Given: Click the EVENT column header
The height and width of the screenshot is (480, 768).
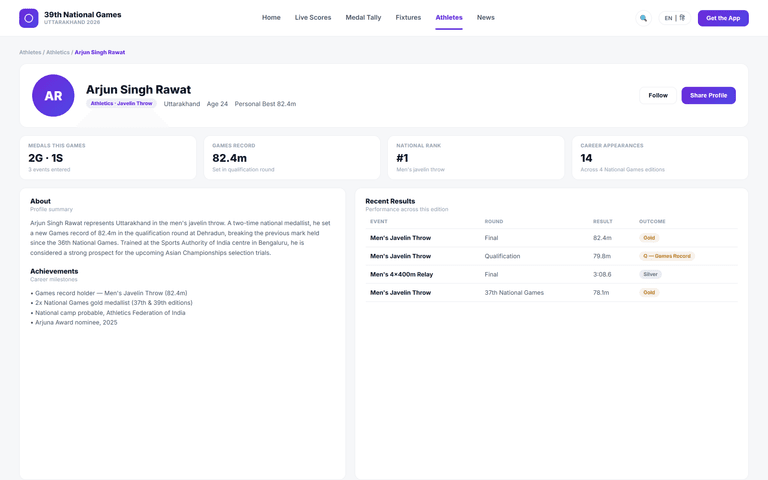Looking at the screenshot, I should 379,221.
